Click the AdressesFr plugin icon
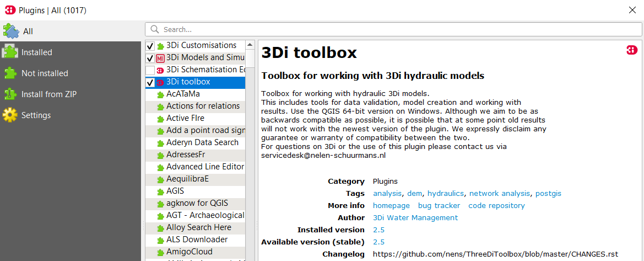The width and height of the screenshot is (644, 261). 160,155
